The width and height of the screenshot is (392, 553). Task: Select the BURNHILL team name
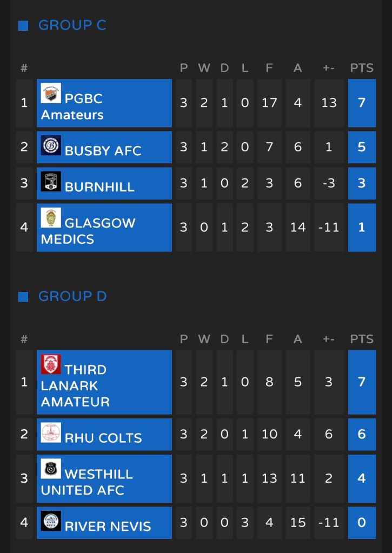coord(99,187)
